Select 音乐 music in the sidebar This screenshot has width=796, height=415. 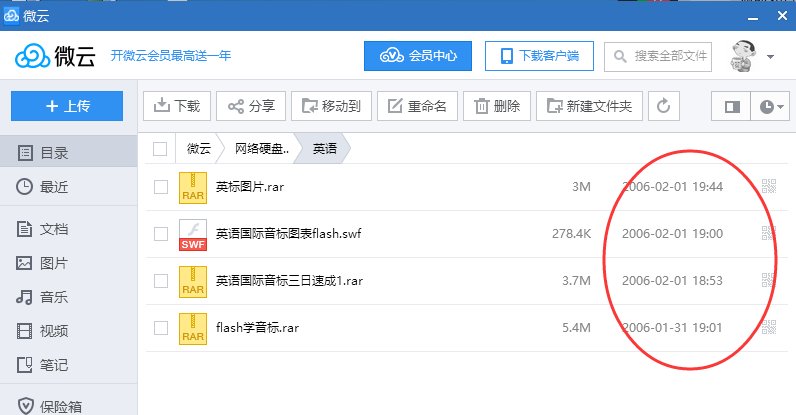pyautogui.click(x=69, y=297)
